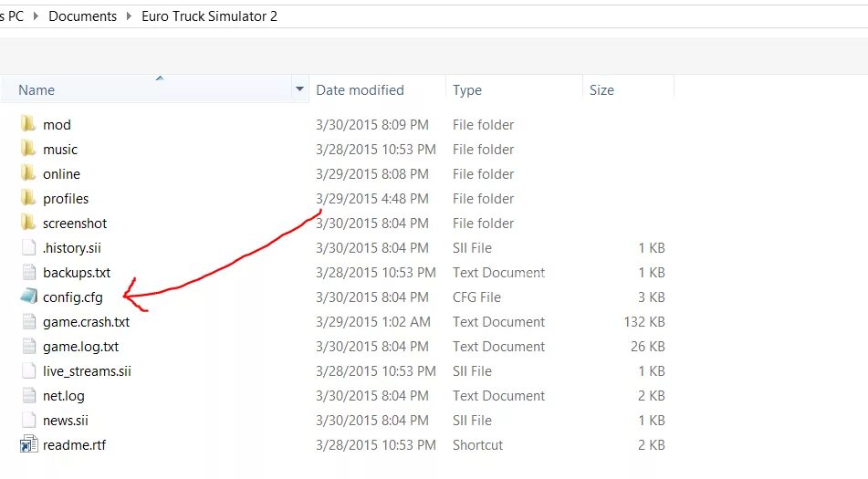Sort files by Name column header
This screenshot has height=479, width=868.
pyautogui.click(x=37, y=89)
